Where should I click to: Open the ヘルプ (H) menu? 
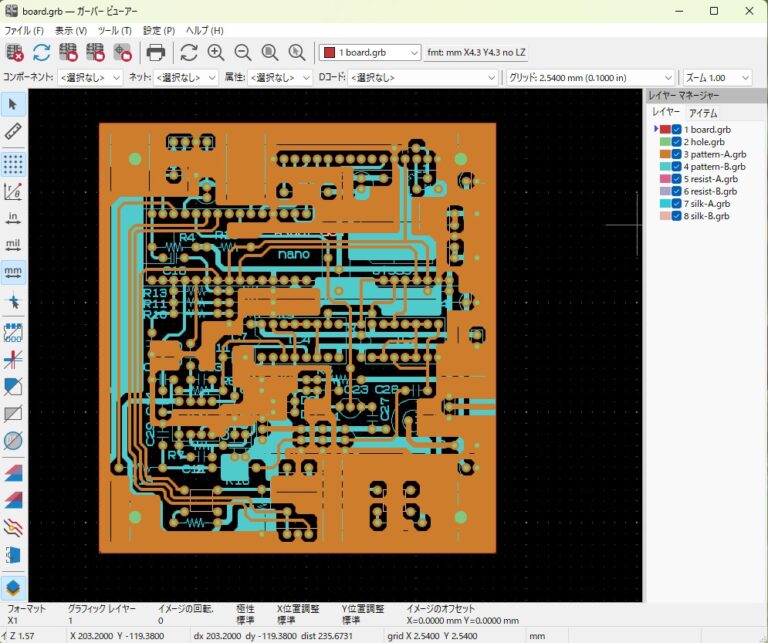coord(203,31)
